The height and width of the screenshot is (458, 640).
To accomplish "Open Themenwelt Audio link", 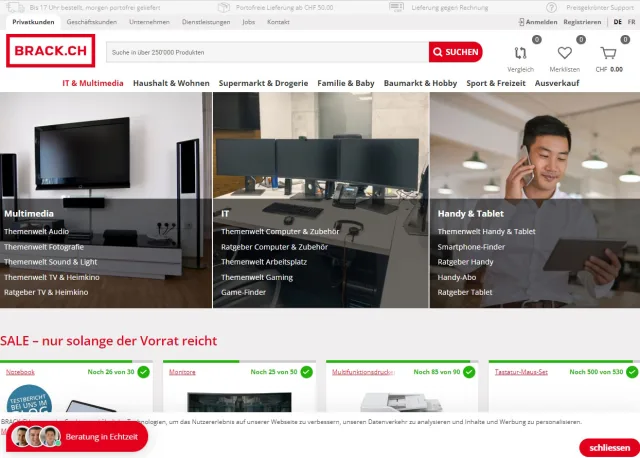I will point(36,231).
